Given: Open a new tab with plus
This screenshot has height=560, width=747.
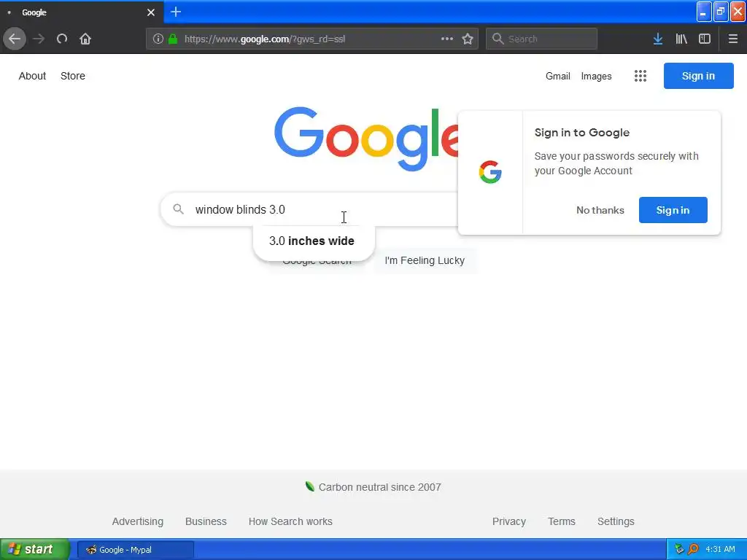Looking at the screenshot, I should tap(176, 12).
